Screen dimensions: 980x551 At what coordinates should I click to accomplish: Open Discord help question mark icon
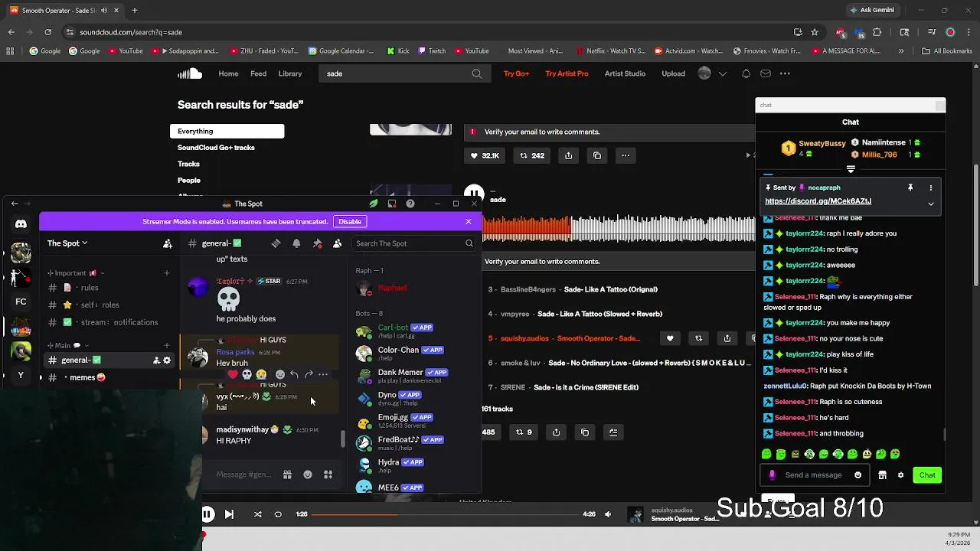tap(410, 204)
